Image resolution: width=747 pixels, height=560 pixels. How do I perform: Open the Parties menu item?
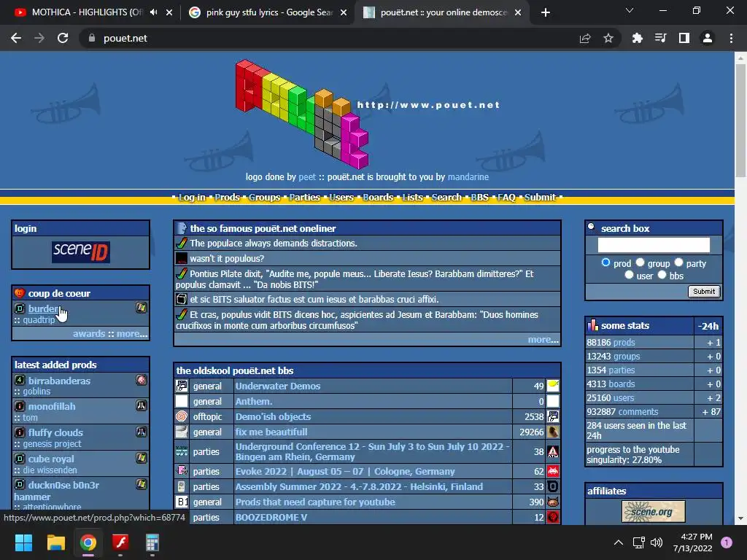(x=304, y=197)
